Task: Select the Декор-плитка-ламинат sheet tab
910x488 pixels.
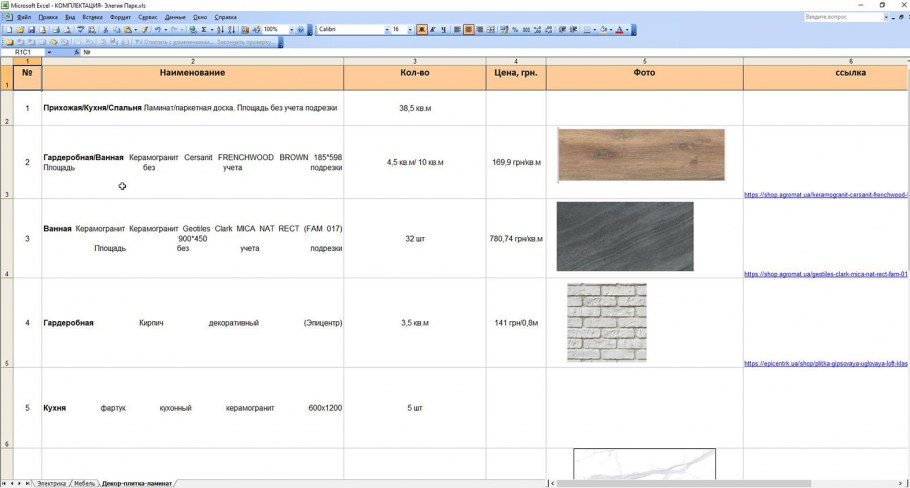Action: (137, 483)
